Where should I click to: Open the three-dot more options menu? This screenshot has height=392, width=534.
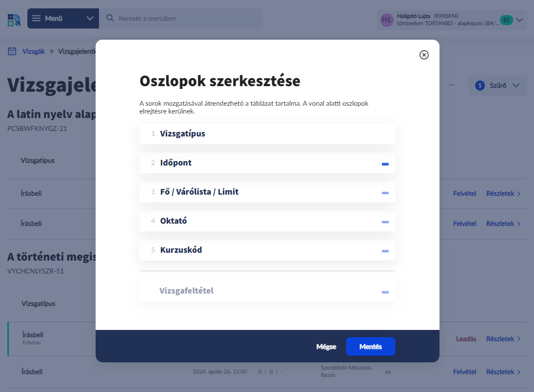tap(452, 86)
